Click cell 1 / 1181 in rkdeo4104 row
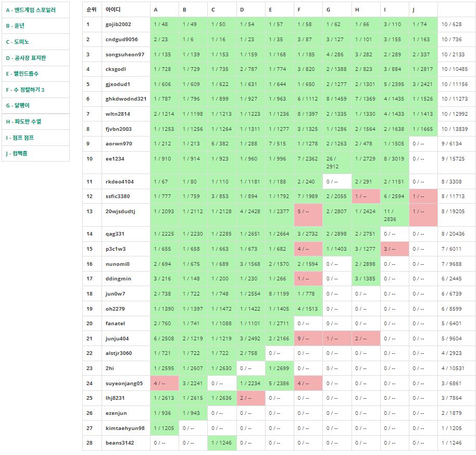476x455 pixels. click(250, 182)
